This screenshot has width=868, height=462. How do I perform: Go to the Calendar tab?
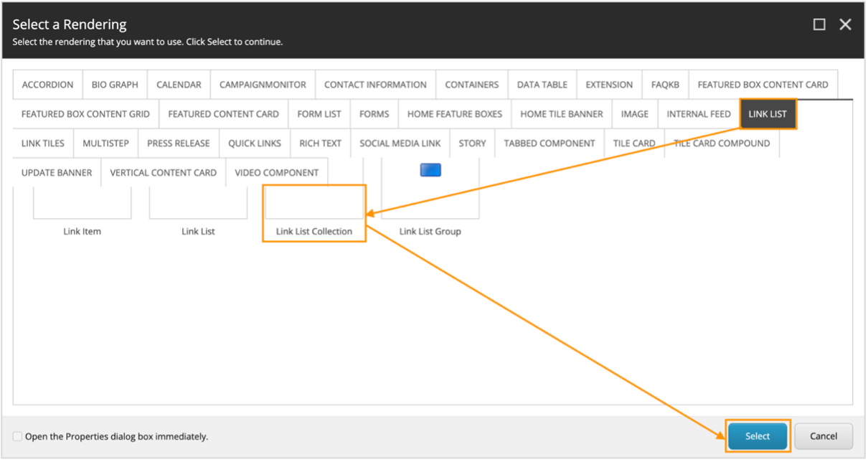point(179,85)
